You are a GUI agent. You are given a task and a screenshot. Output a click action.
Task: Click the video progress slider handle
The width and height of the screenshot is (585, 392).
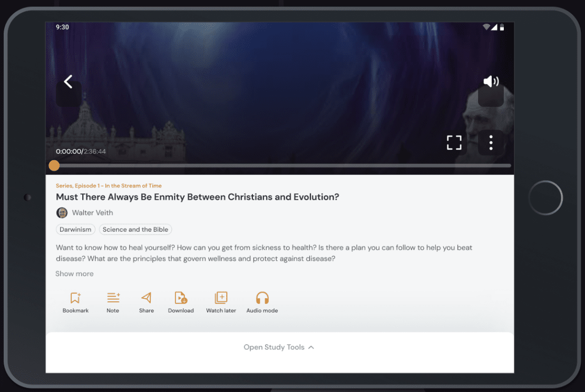[x=54, y=165]
